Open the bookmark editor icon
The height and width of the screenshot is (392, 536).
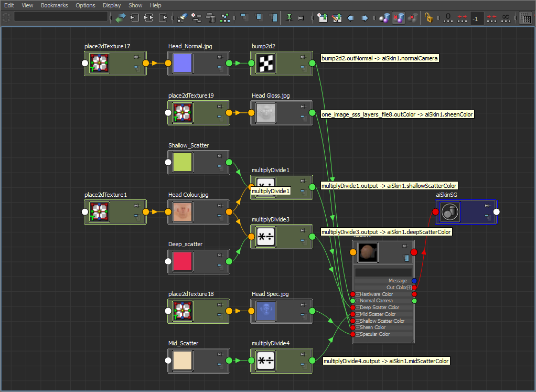337,18
